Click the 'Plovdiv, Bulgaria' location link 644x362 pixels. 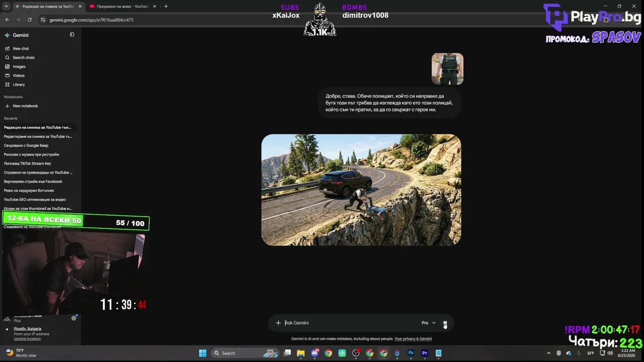(x=28, y=329)
